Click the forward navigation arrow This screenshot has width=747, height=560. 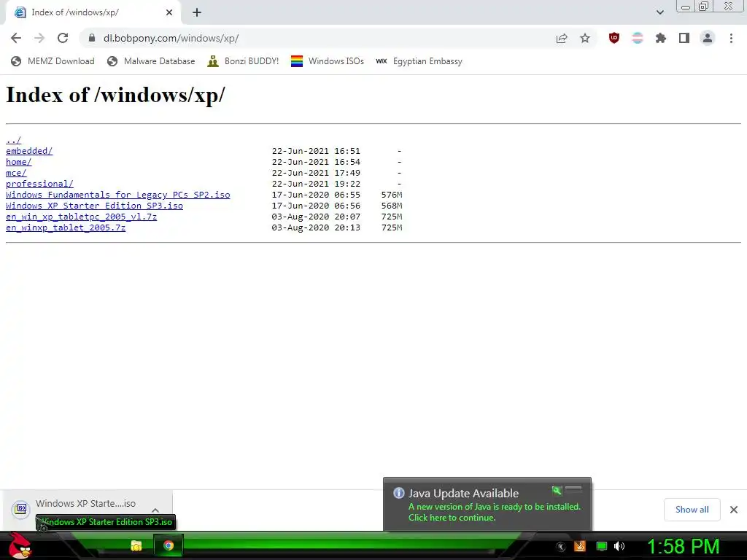[39, 38]
